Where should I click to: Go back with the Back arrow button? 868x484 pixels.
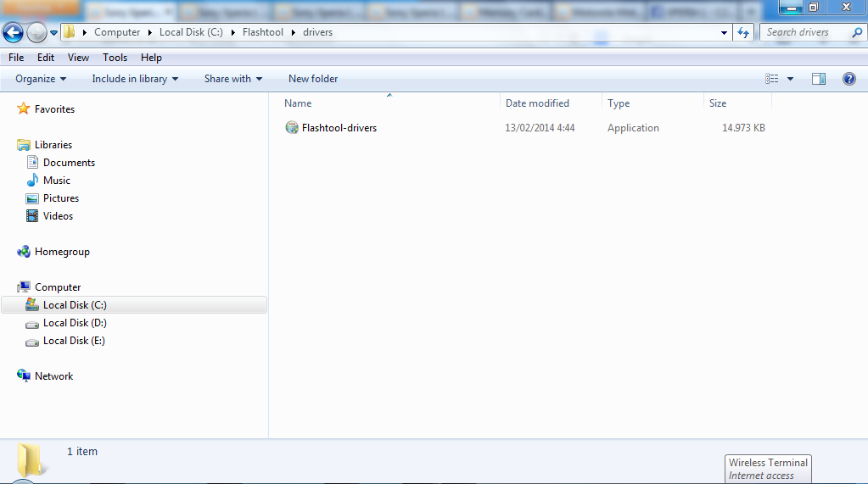13,33
